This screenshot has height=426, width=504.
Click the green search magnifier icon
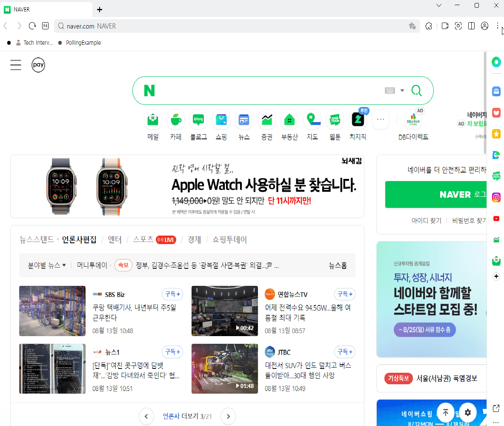pyautogui.click(x=416, y=90)
